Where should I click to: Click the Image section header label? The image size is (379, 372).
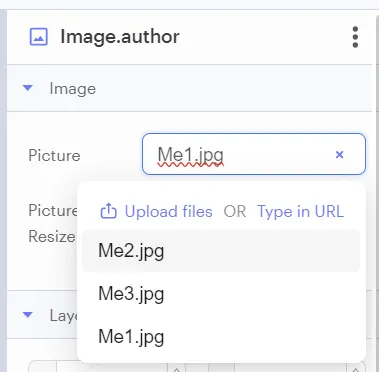[x=73, y=89]
